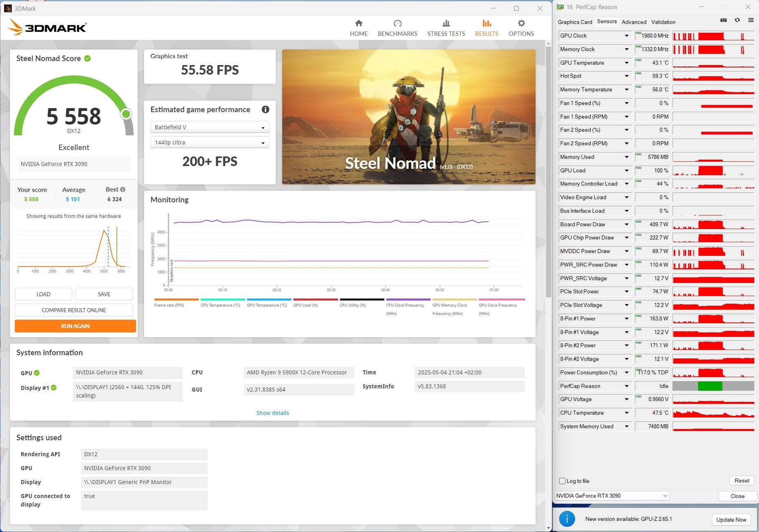This screenshot has height=532, width=759.
Task: Open the 3DMark Home page
Action: (358, 28)
